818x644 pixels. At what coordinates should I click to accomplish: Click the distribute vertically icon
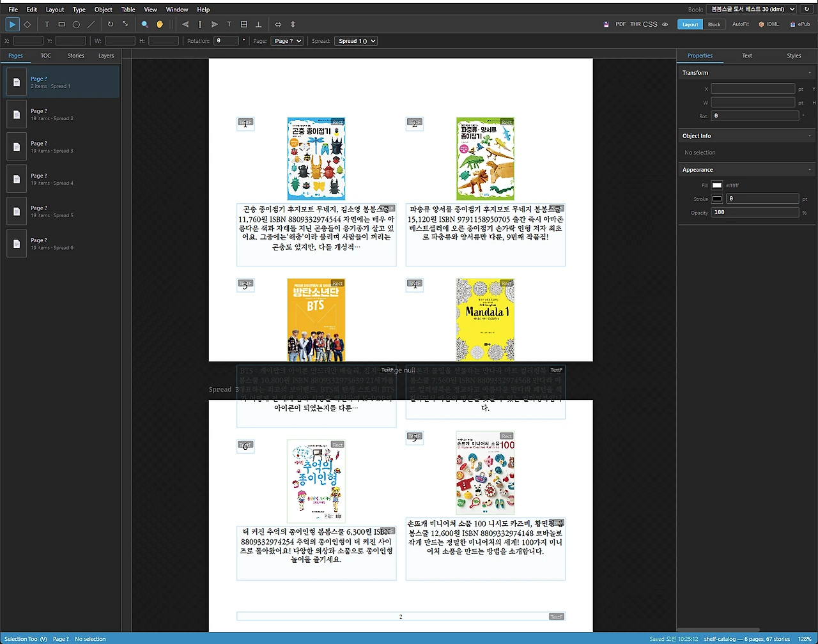(x=293, y=24)
